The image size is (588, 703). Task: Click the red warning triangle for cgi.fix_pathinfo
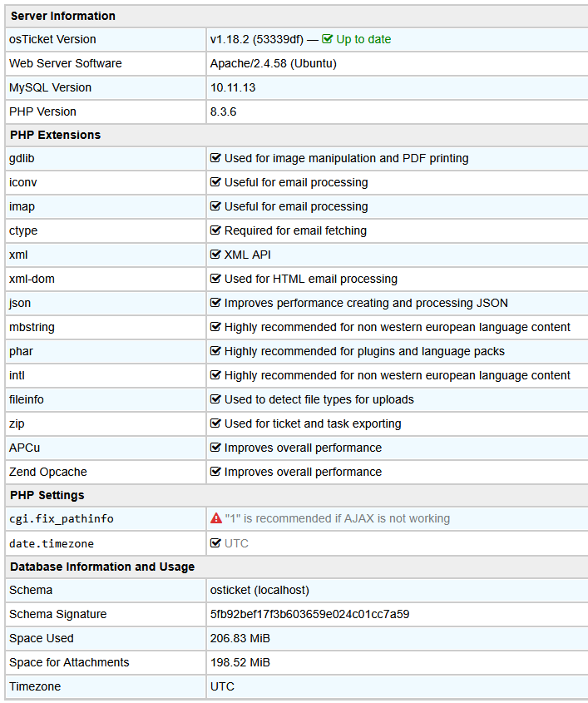pos(216,518)
